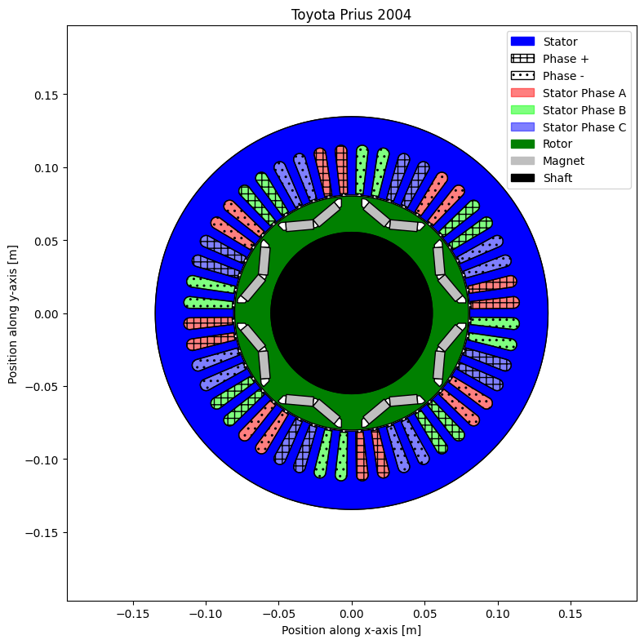Click the black Shaft legend swatch
Image resolution: width=644 pixels, height=644 pixels.
(522, 178)
